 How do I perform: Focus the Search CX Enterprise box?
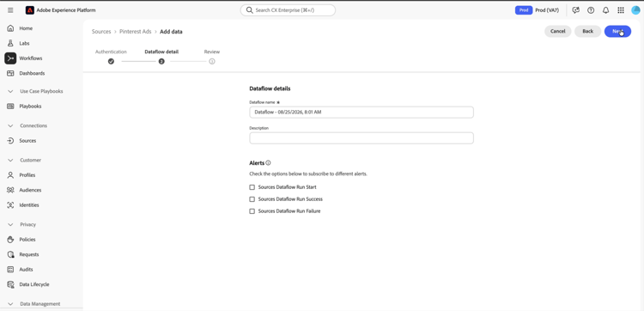click(x=288, y=10)
